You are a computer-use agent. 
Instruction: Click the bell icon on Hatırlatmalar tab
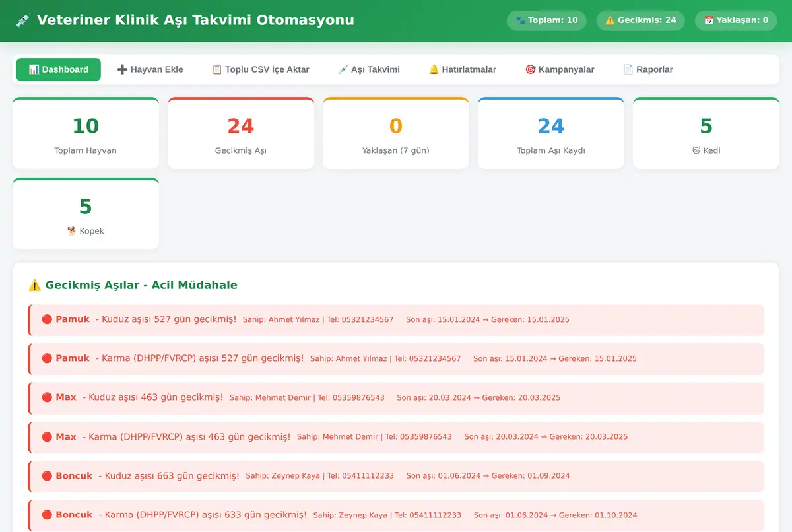434,69
